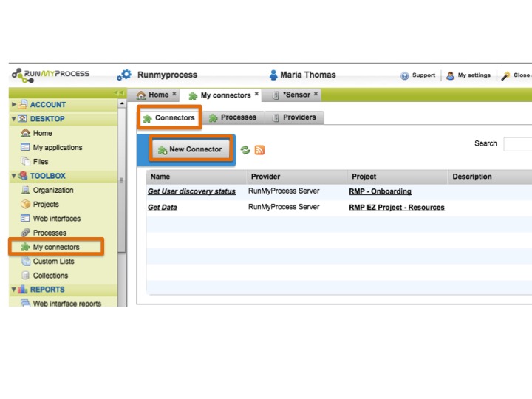532x399 pixels.
Task: Sort by Project column header
Action: click(x=398, y=177)
